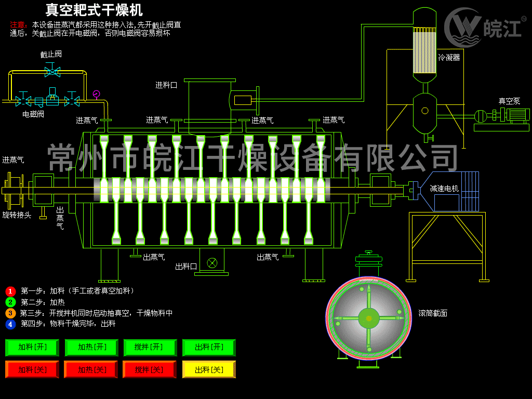Click the small valve under receiver tank
Screen dimensions: 532x399
428,138
